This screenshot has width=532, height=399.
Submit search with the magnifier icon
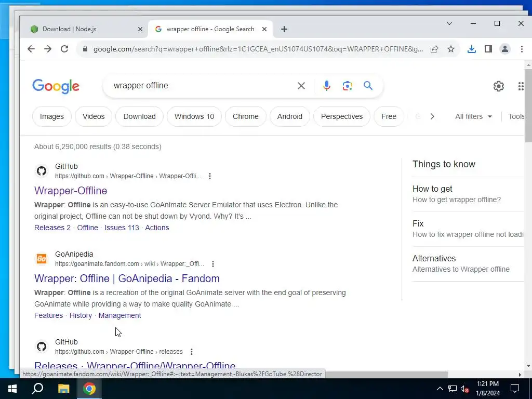click(368, 86)
